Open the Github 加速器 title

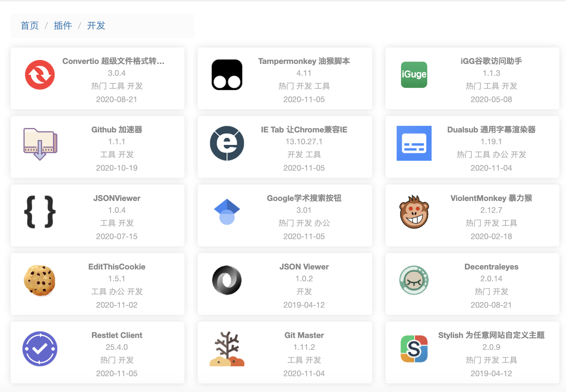pyautogui.click(x=117, y=130)
